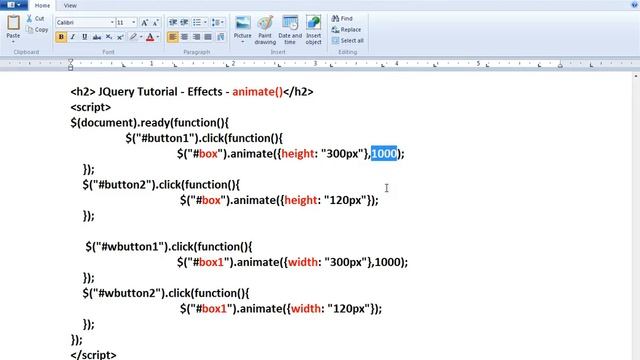Viewport: 640px width, 360px height.
Task: Click the "#button1" click line
Action: [x=204, y=138]
